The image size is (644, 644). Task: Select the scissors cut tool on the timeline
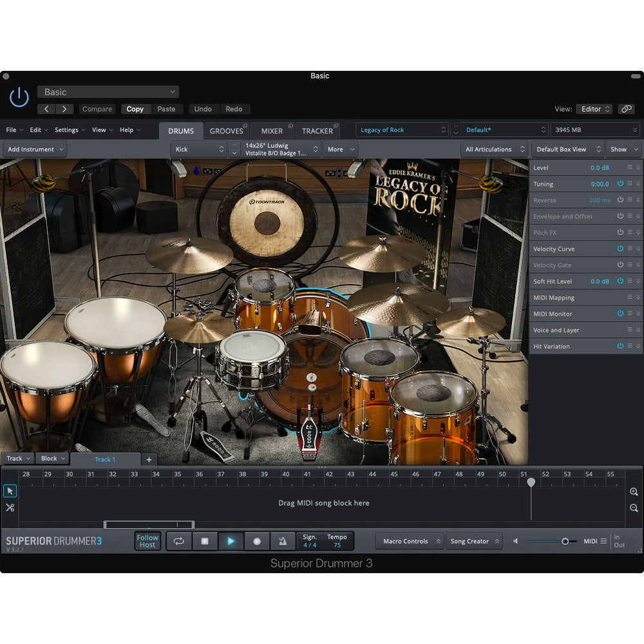[x=10, y=507]
